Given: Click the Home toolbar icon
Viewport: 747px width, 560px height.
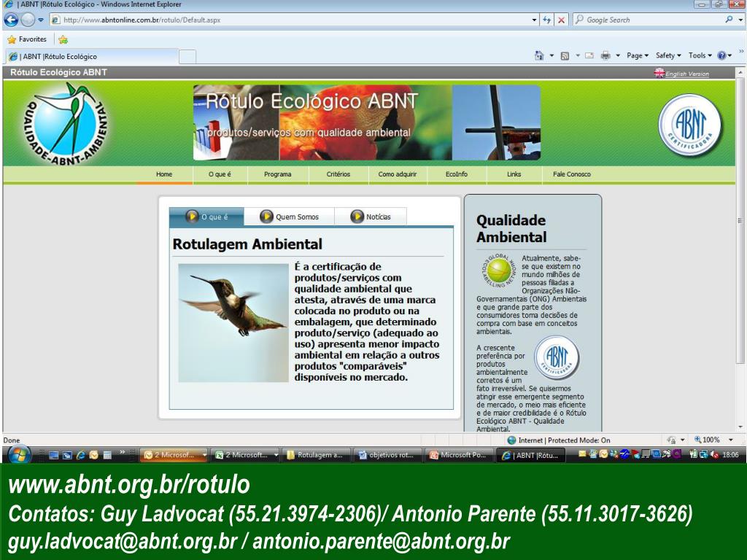Looking at the screenshot, I should coord(539,55).
